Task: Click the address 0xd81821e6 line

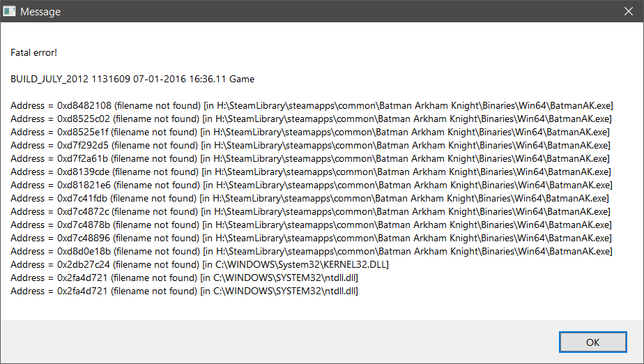Action: (x=312, y=185)
